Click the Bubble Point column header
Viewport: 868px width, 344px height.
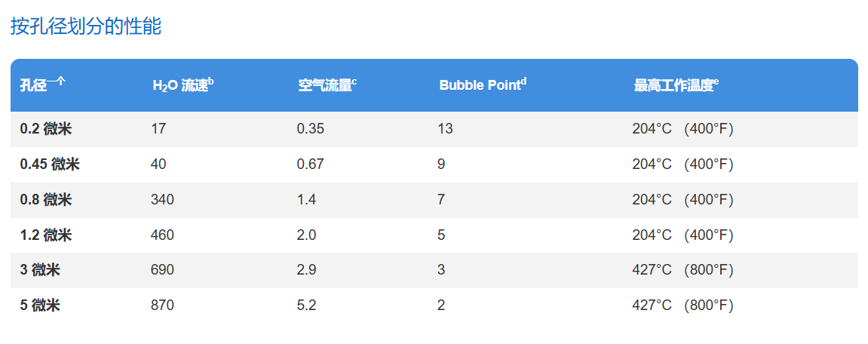[483, 84]
